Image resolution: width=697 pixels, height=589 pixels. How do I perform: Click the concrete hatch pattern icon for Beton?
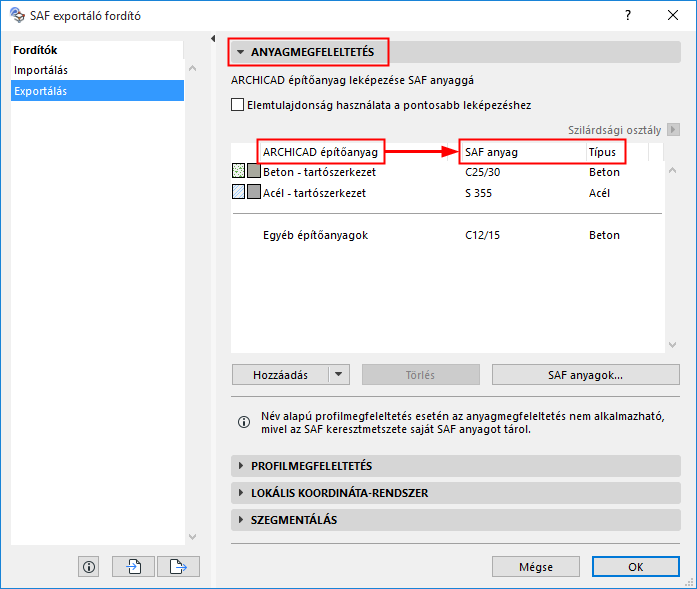coord(239,170)
